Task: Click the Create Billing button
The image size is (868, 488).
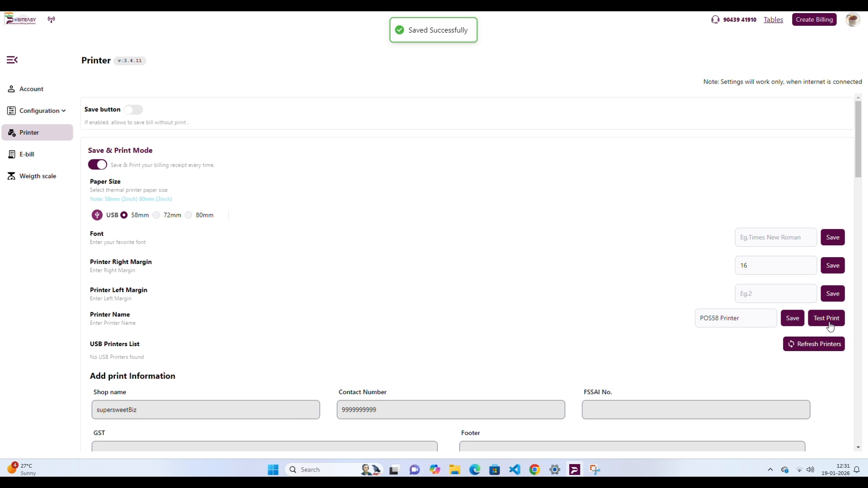Action: click(814, 20)
